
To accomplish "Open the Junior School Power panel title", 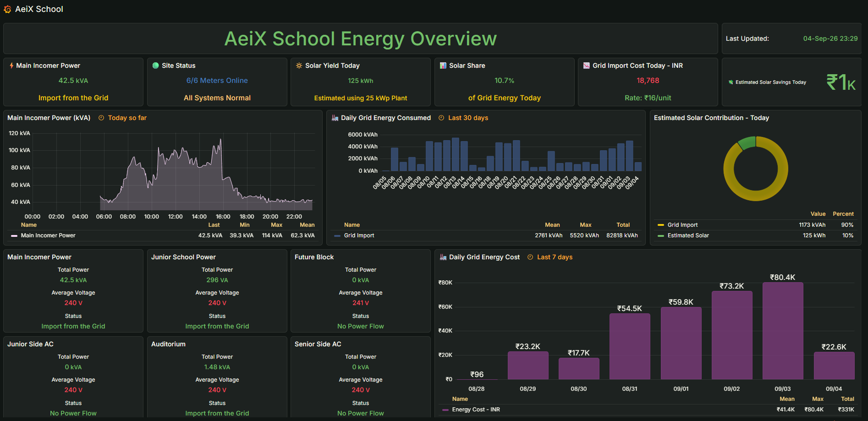I will [x=183, y=257].
